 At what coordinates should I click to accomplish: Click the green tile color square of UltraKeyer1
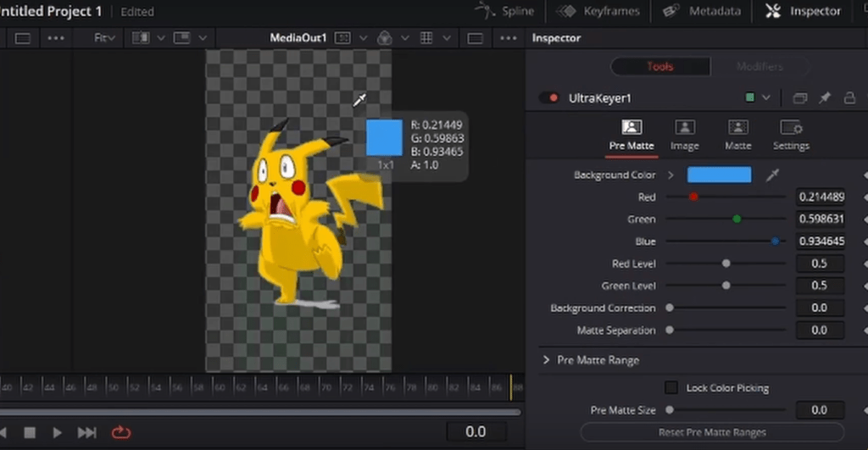tap(750, 97)
